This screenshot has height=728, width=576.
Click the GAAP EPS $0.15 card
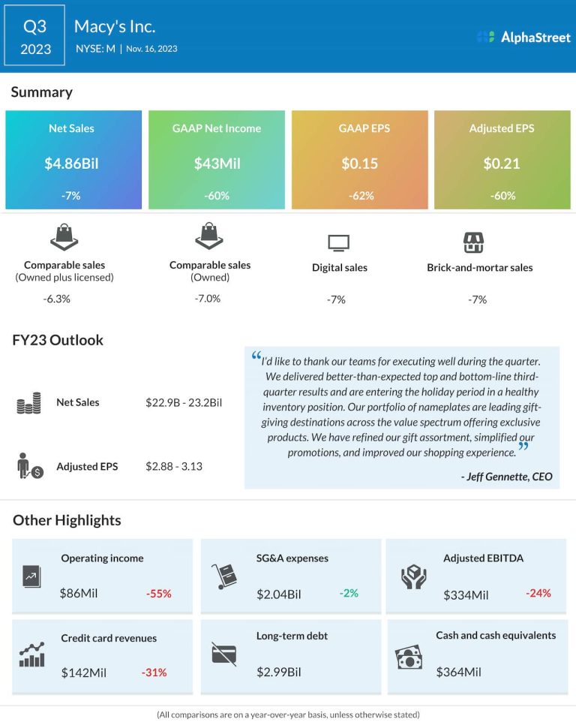tap(359, 160)
